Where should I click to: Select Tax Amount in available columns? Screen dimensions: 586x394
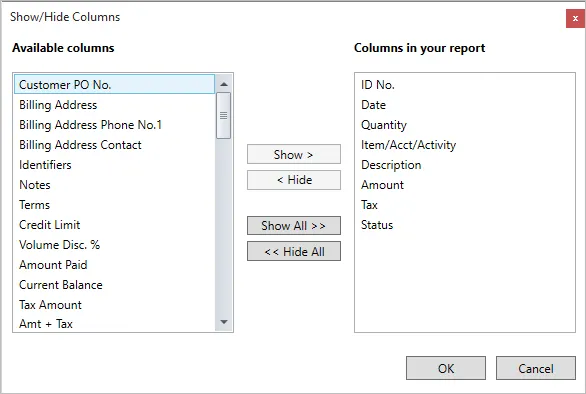(114, 305)
